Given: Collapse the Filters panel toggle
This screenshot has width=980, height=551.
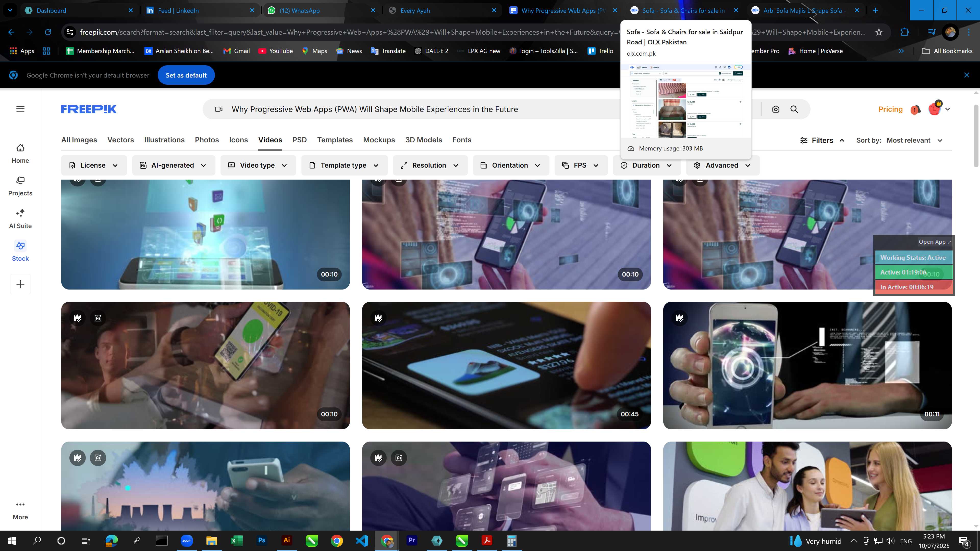Looking at the screenshot, I should point(823,140).
